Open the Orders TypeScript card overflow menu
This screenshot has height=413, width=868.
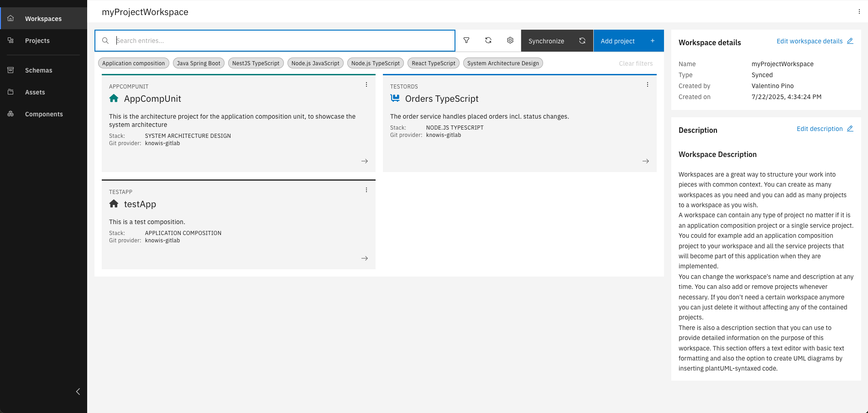pyautogui.click(x=648, y=85)
